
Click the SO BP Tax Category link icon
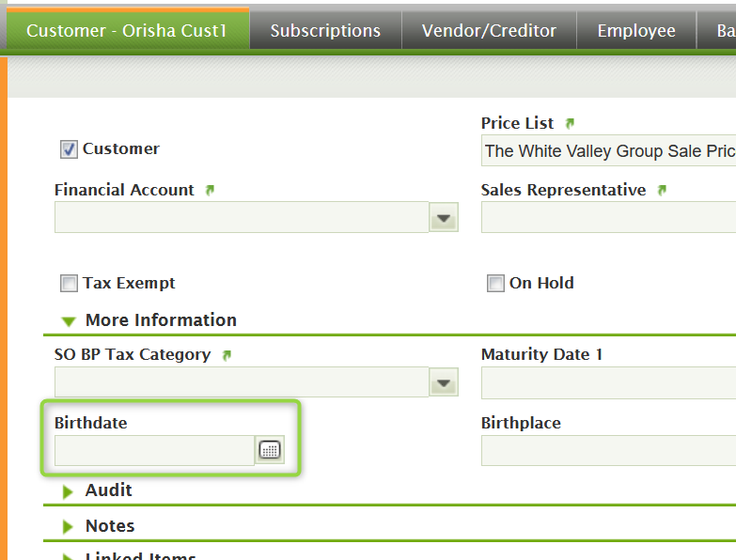pyautogui.click(x=226, y=355)
